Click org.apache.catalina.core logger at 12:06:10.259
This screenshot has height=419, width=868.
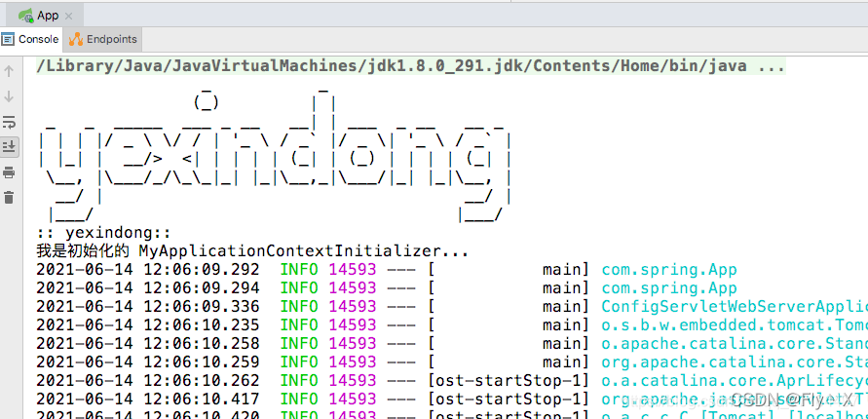(735, 362)
